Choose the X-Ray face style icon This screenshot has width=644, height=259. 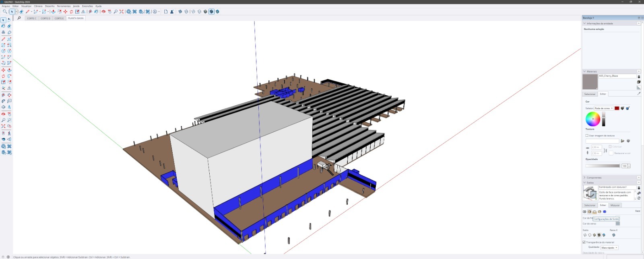click(x=613, y=235)
